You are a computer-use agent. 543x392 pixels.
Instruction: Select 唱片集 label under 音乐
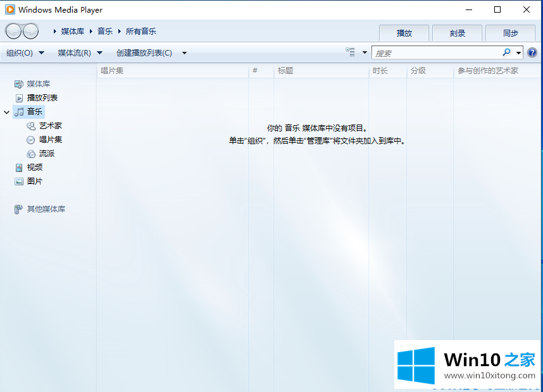pyautogui.click(x=51, y=140)
